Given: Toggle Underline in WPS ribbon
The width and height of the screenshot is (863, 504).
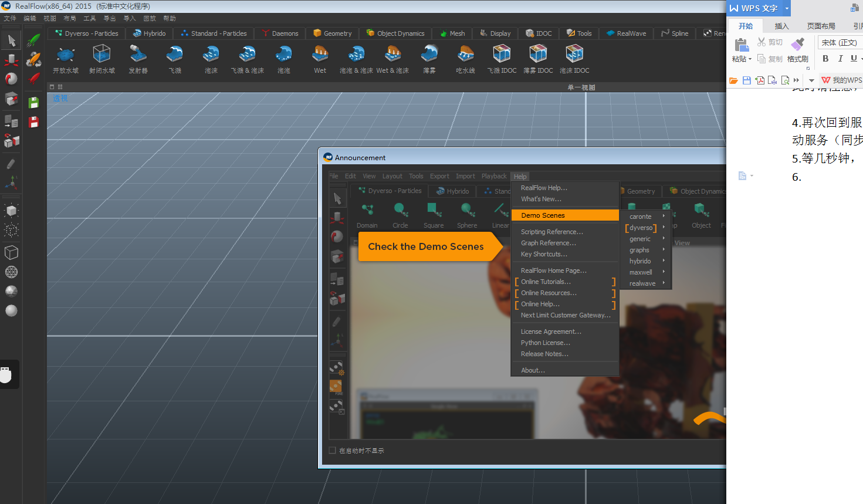Looking at the screenshot, I should click(854, 59).
